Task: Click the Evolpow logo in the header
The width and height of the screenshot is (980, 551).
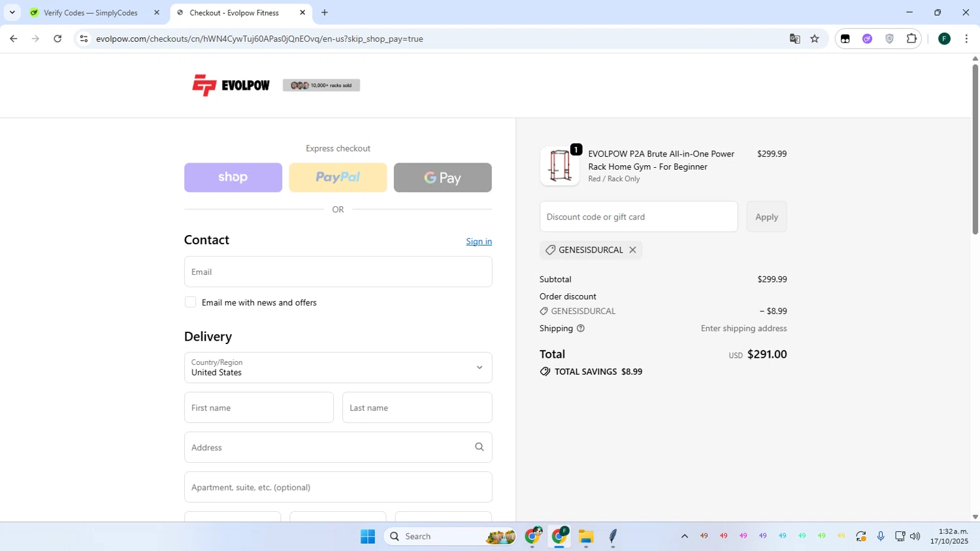Action: tap(231, 86)
